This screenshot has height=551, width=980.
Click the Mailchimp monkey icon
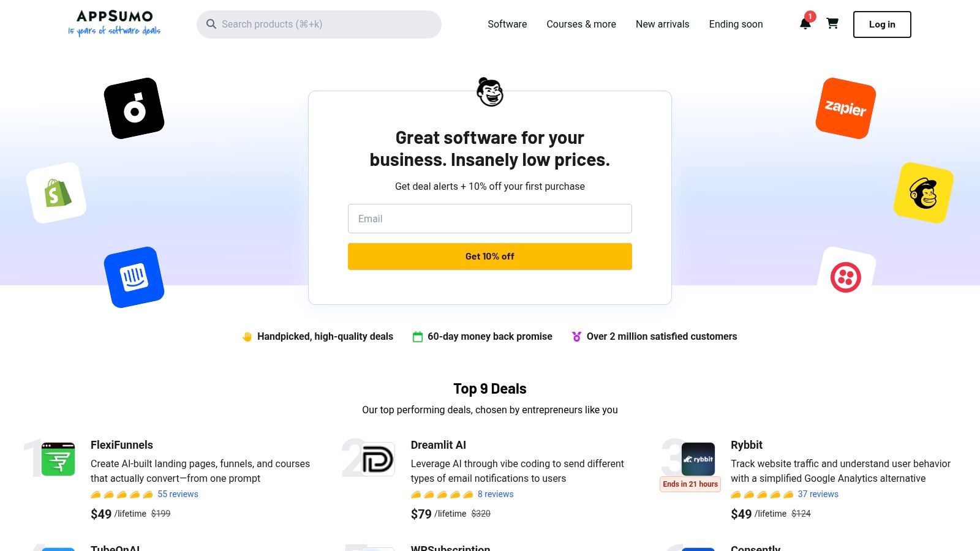pos(923,192)
